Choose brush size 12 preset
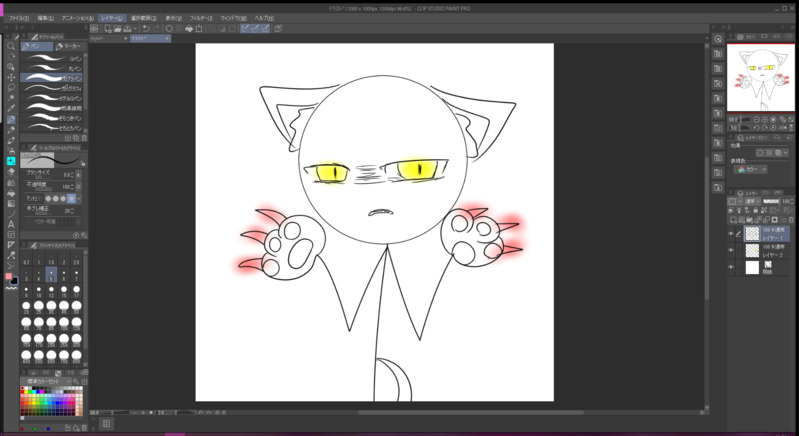799x436 pixels. pos(51,291)
